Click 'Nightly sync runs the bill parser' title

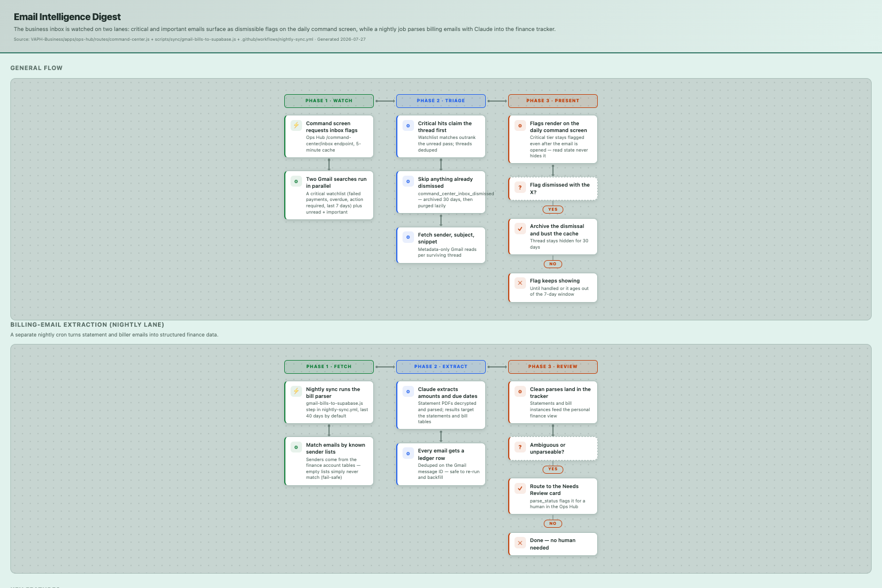[x=333, y=393]
